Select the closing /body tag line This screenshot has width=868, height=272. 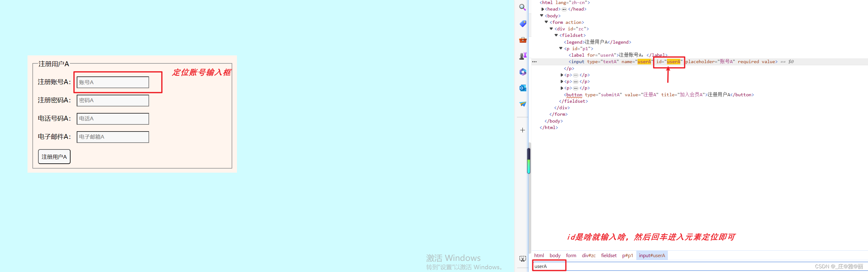tap(554, 121)
